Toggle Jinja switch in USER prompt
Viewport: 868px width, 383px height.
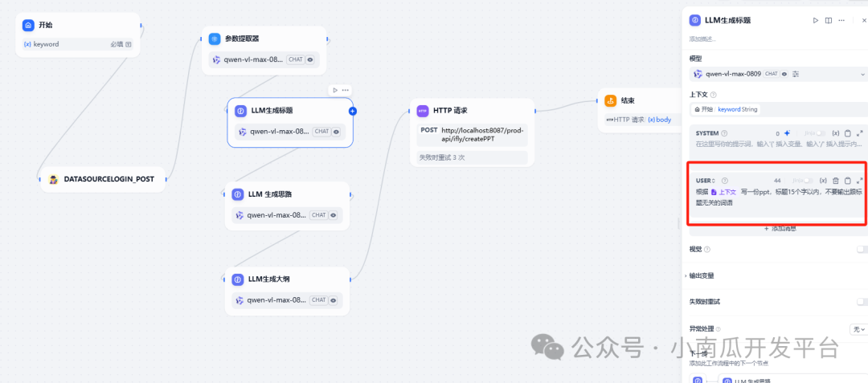click(807, 181)
